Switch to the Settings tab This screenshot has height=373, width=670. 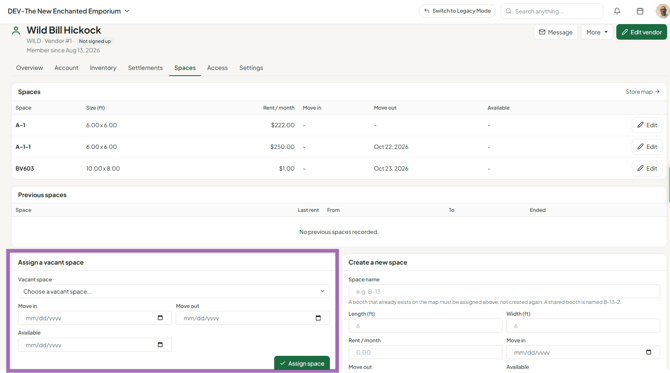click(251, 68)
